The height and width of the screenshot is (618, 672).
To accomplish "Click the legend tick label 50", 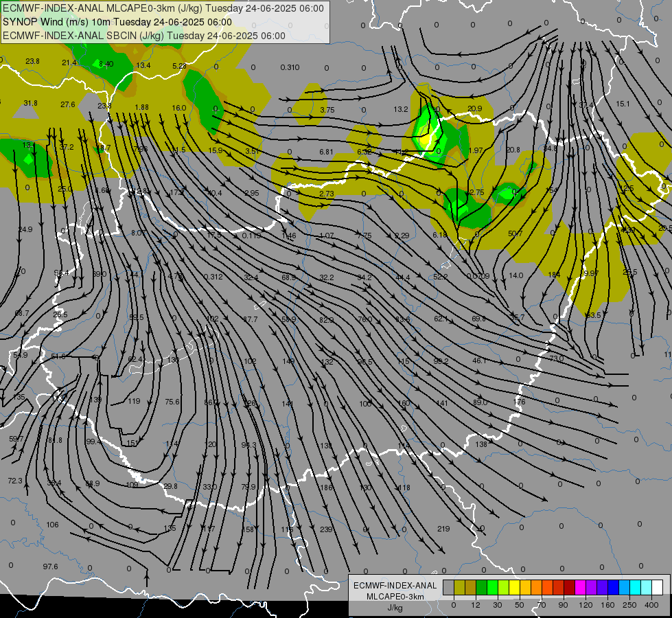I will click(520, 605).
